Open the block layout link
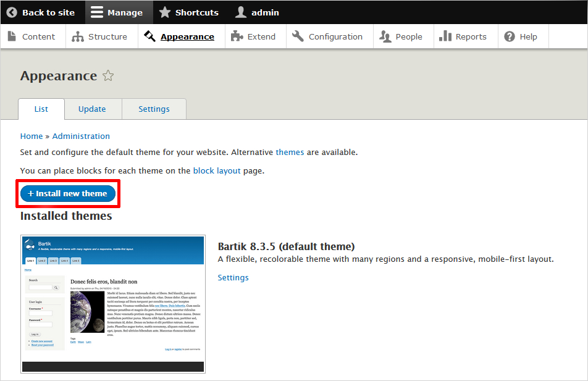The width and height of the screenshot is (588, 381). [x=217, y=170]
